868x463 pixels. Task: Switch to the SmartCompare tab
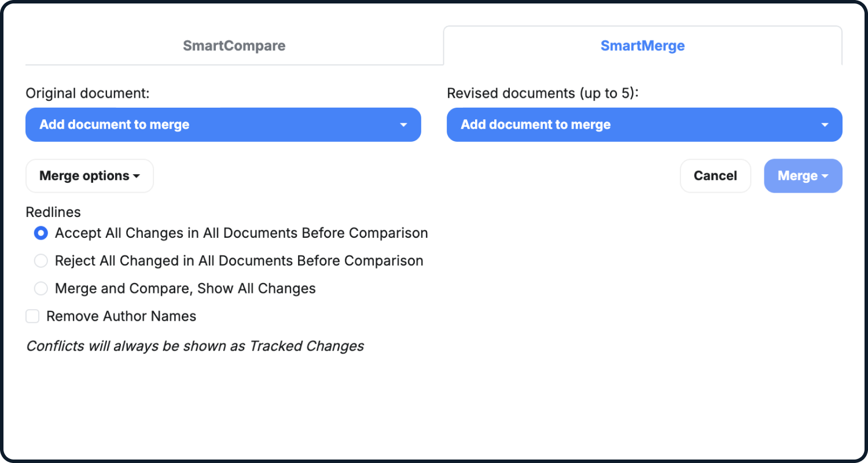point(234,46)
